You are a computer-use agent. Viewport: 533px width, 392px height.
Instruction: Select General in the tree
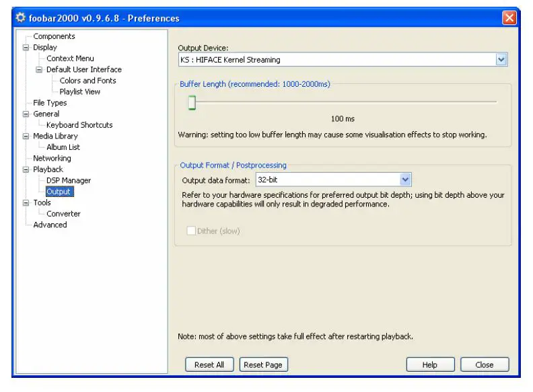click(46, 114)
